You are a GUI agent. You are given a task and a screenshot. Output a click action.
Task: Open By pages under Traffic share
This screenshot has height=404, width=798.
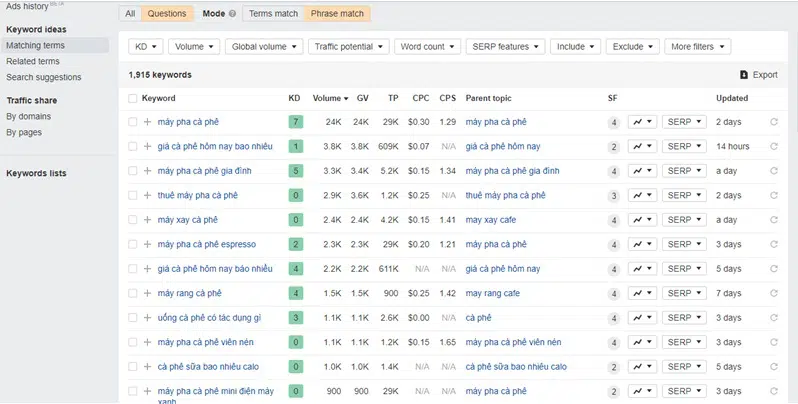[x=24, y=132]
